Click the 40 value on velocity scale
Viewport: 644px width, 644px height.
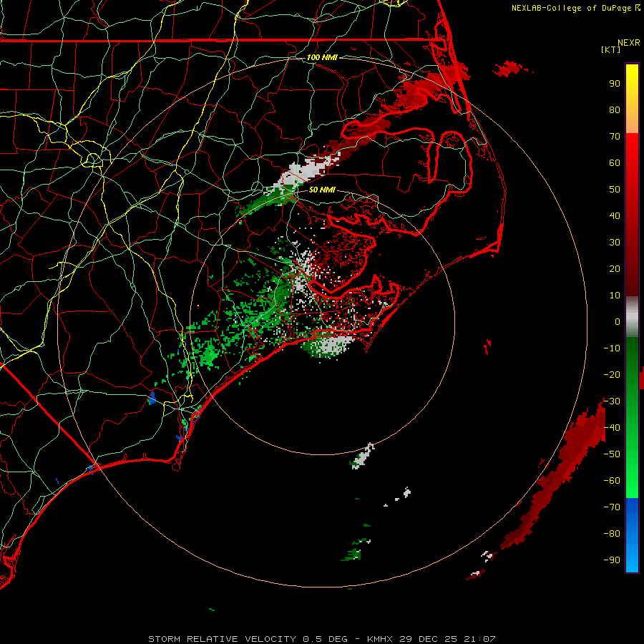[615, 216]
